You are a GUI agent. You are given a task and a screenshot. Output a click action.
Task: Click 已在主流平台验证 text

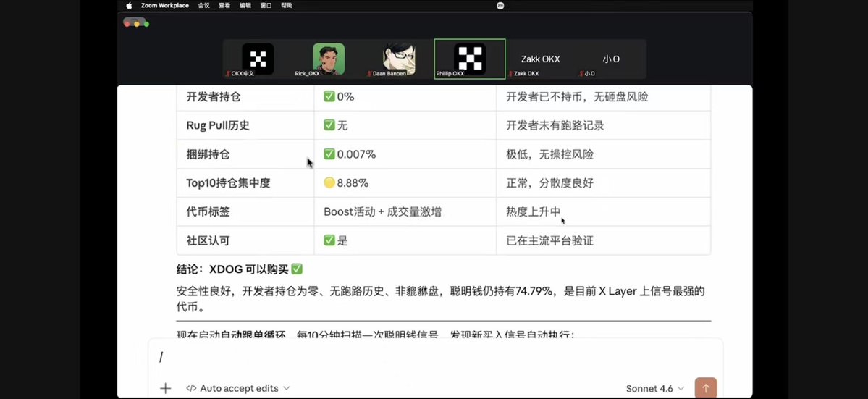(x=549, y=240)
